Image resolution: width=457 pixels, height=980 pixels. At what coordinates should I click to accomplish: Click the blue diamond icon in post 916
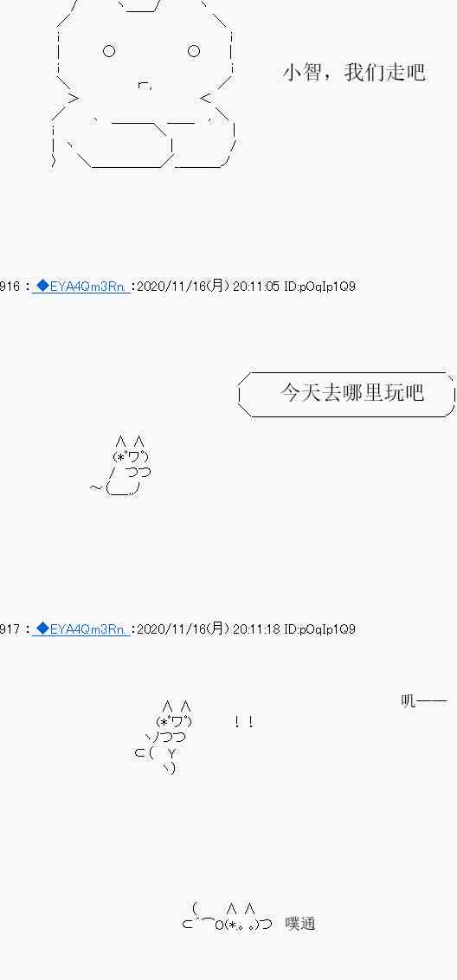click(x=42, y=286)
